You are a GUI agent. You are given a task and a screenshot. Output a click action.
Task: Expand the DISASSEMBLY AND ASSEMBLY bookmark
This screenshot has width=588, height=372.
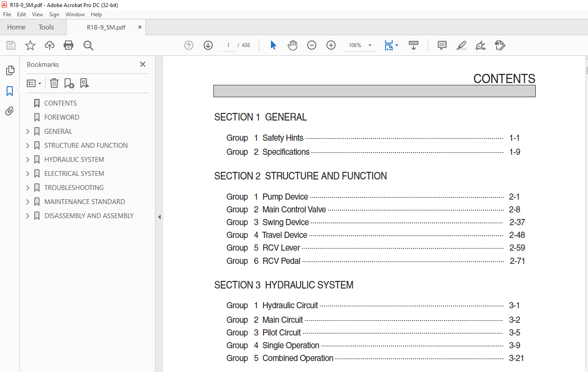point(28,216)
